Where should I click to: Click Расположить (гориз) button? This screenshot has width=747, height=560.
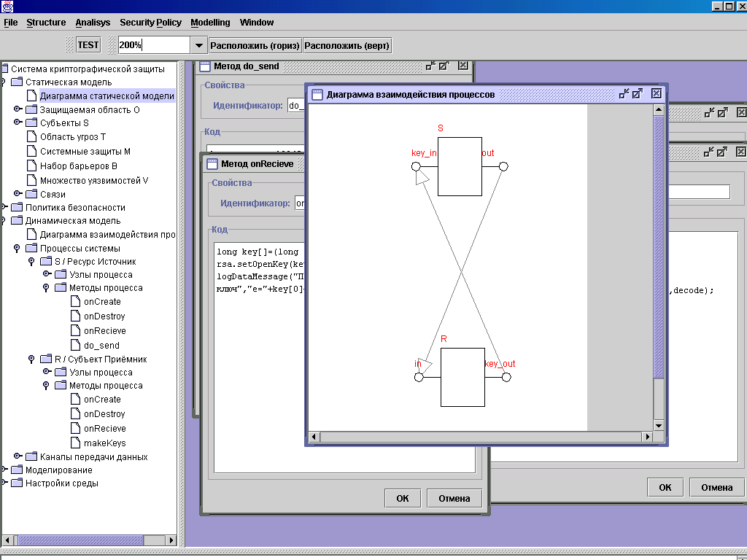tap(255, 46)
